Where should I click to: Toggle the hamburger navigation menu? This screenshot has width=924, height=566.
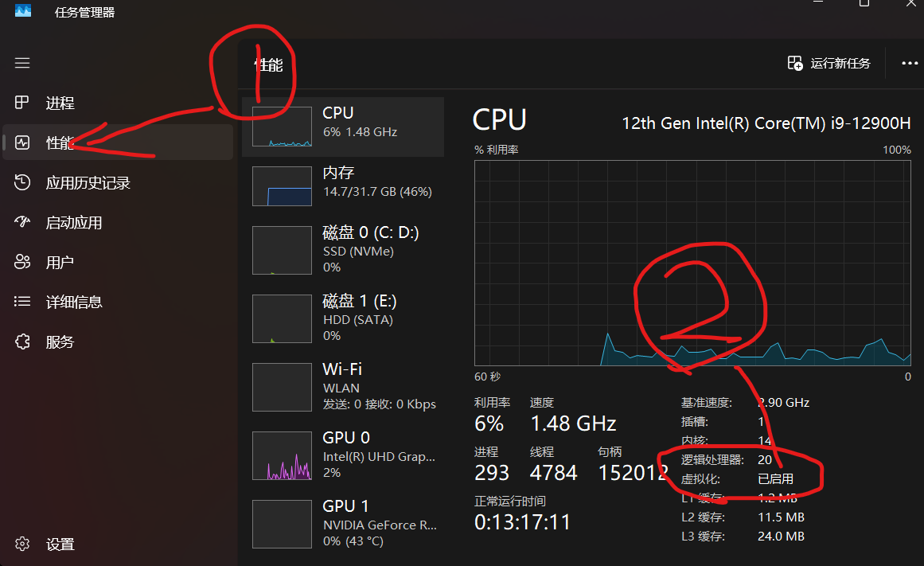[x=22, y=63]
